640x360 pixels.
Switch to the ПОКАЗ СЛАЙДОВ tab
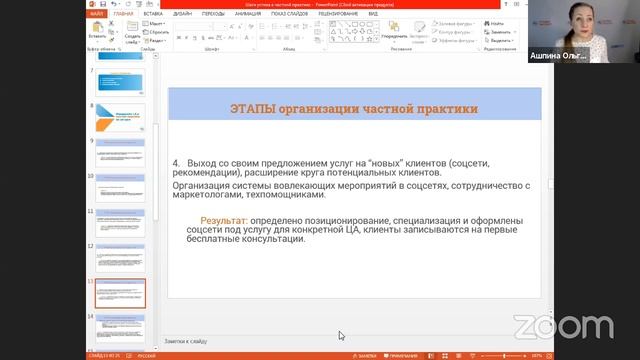[289, 14]
